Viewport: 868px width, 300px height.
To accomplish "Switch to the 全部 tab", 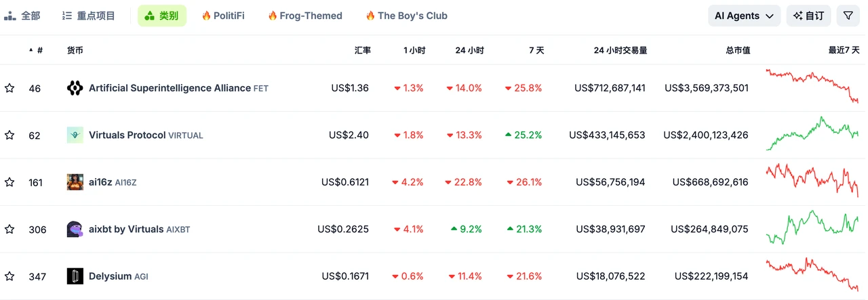I will point(22,16).
